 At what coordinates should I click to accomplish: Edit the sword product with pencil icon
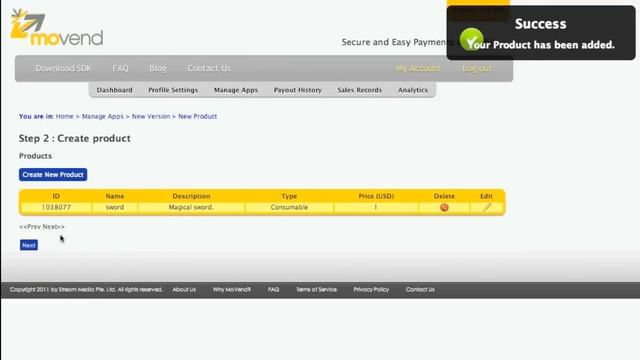(487, 207)
